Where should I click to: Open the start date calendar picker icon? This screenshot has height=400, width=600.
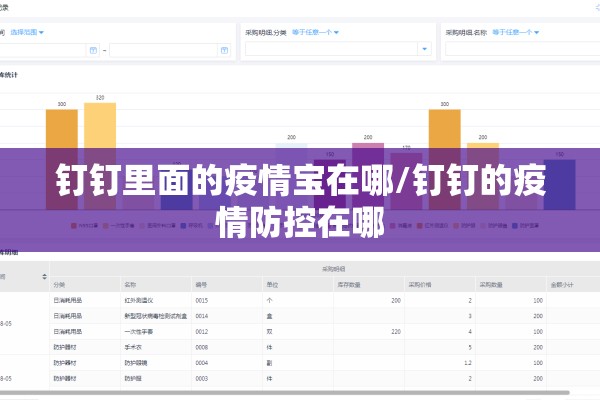(93, 50)
